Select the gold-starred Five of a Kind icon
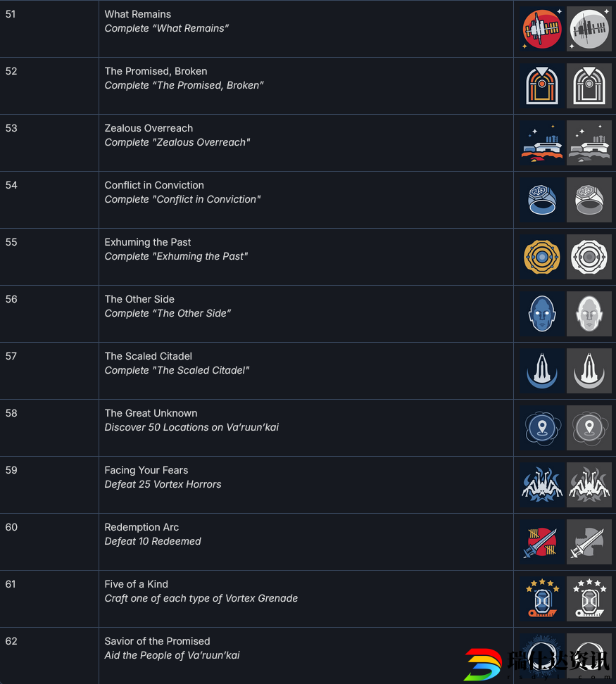Image resolution: width=616 pixels, height=684 pixels. [542, 599]
